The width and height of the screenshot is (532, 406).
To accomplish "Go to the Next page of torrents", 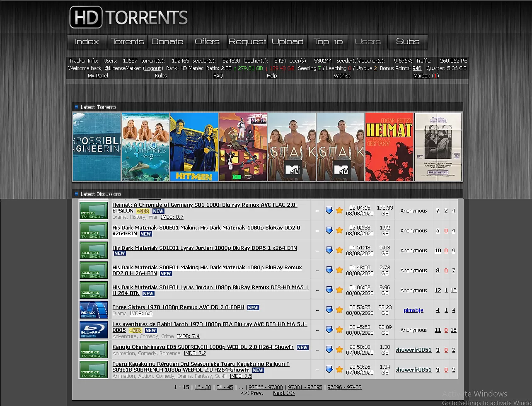I will tap(284, 393).
